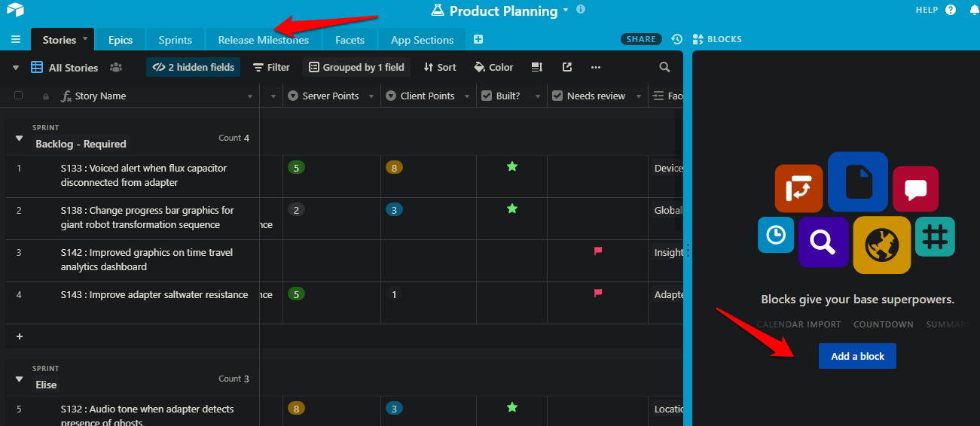This screenshot has height=426, width=980.
Task: Open the Help question mark icon
Action: click(951, 10)
